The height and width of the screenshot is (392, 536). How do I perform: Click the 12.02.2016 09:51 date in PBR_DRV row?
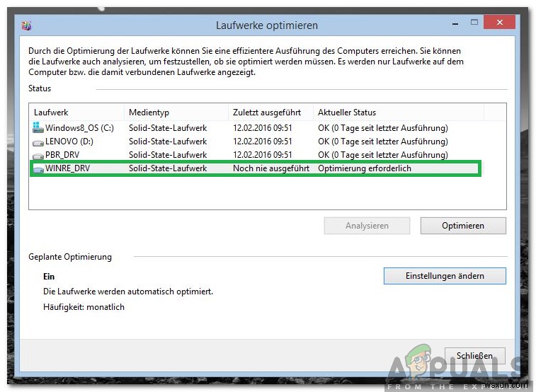tap(263, 155)
